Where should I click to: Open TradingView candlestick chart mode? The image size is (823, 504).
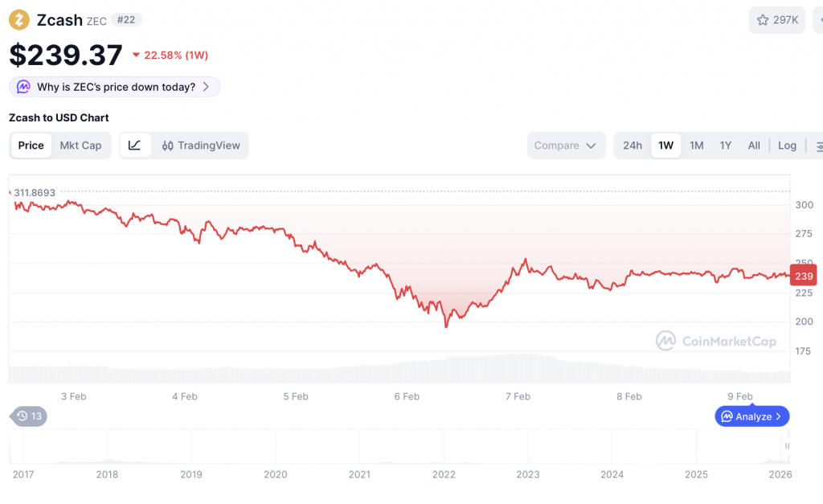point(201,145)
